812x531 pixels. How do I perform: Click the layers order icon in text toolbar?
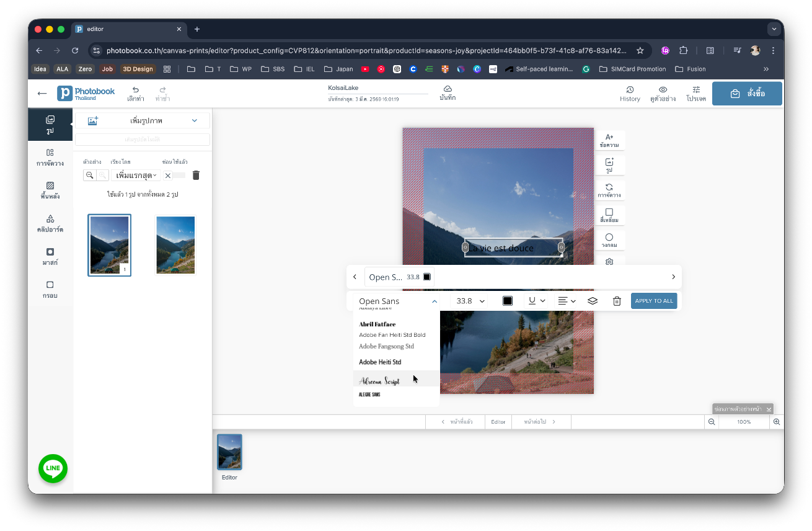pyautogui.click(x=592, y=301)
